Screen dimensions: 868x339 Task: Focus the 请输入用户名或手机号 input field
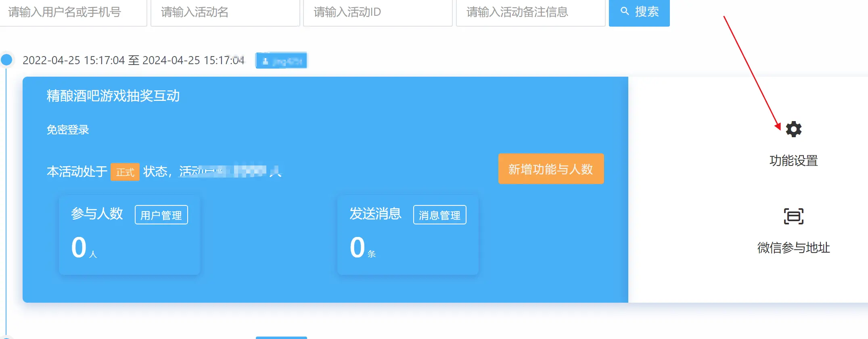73,12
